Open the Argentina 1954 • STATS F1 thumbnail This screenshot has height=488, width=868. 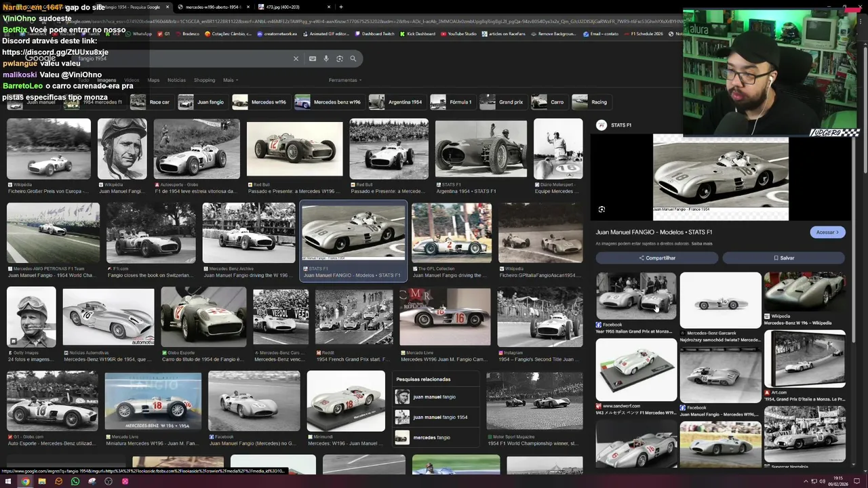pyautogui.click(x=481, y=150)
